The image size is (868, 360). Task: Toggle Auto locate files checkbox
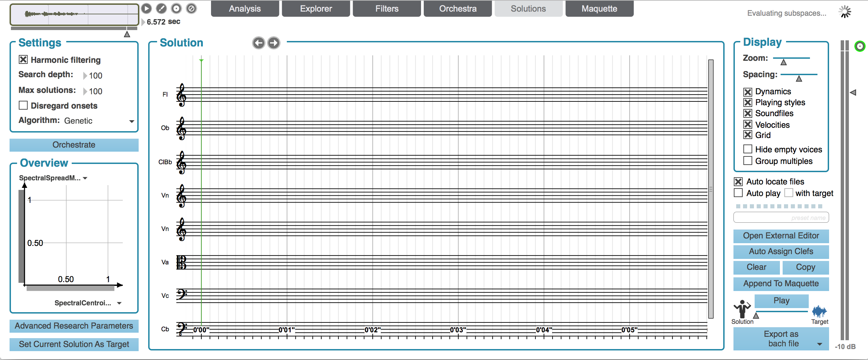[x=738, y=181]
